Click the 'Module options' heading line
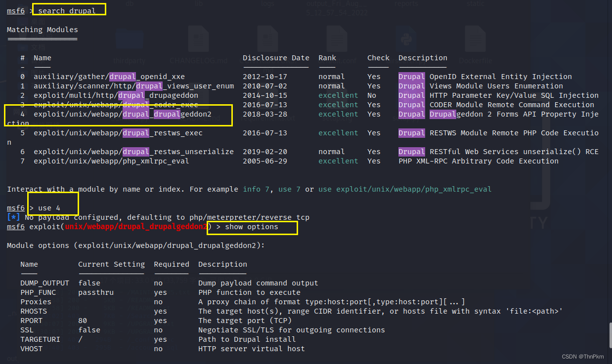612x364 pixels. pos(136,245)
